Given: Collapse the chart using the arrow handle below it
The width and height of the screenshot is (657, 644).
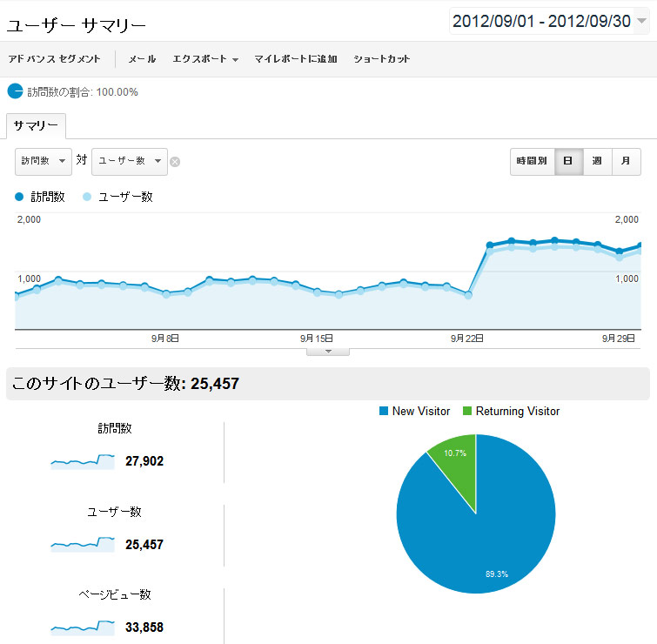Looking at the screenshot, I should tap(328, 352).
